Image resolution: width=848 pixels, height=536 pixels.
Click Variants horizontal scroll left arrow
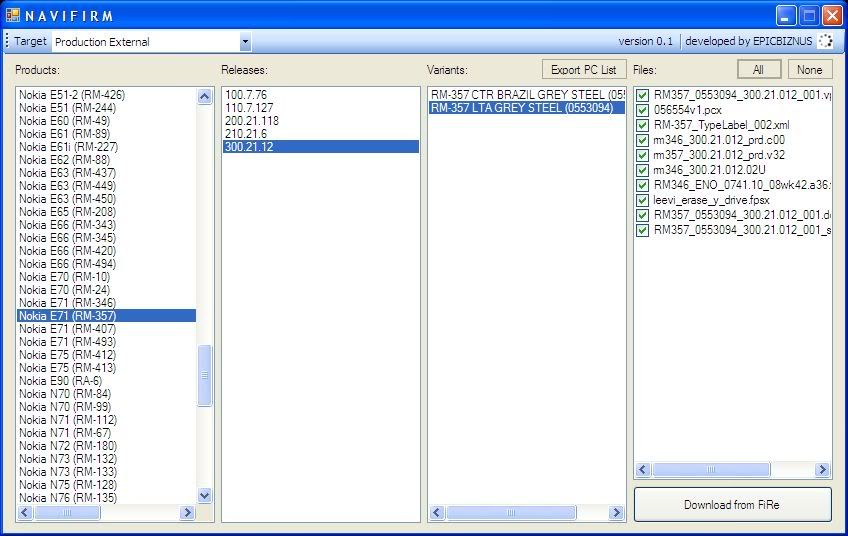pos(437,512)
